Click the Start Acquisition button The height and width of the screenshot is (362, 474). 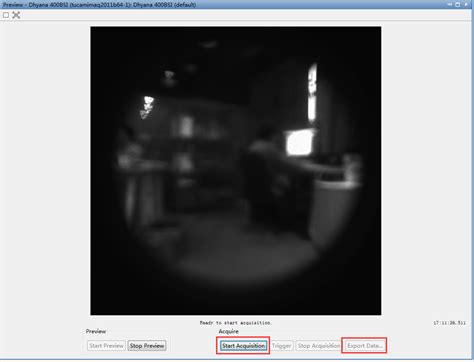click(x=243, y=346)
